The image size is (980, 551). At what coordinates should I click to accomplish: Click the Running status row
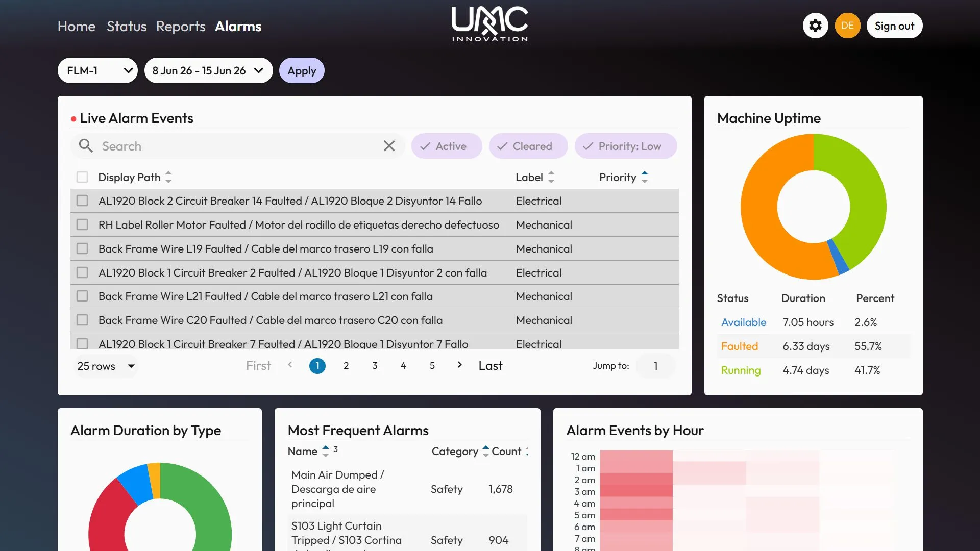coord(813,370)
